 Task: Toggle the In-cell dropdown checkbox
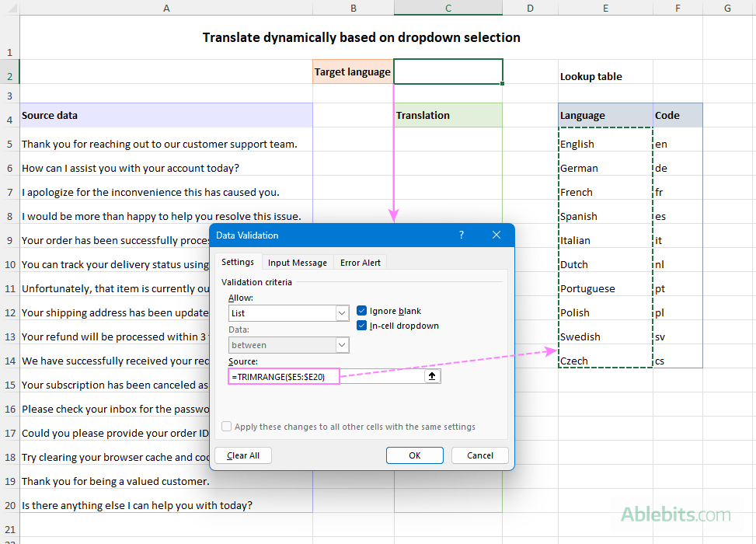361,326
